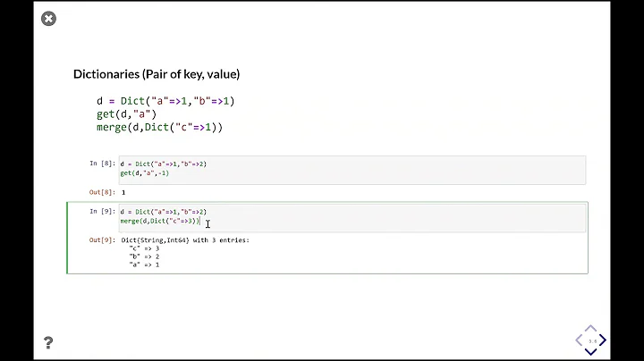
Task: Place cursor in merge line of cell 9
Action: click(x=160, y=221)
